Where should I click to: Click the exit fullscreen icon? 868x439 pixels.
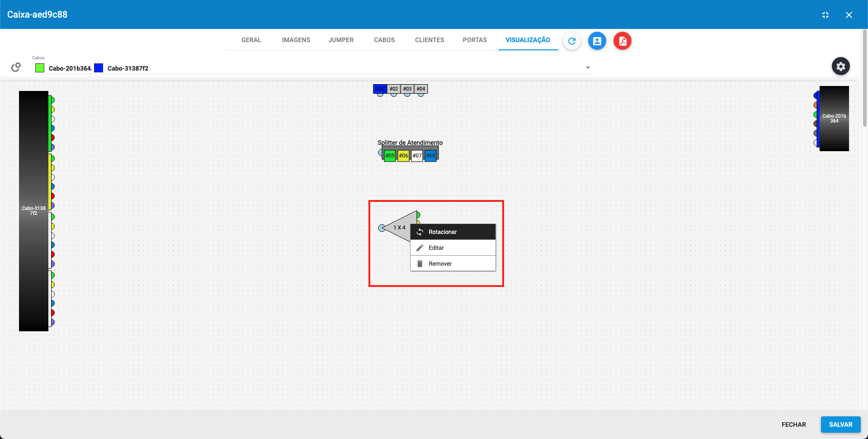click(x=826, y=15)
